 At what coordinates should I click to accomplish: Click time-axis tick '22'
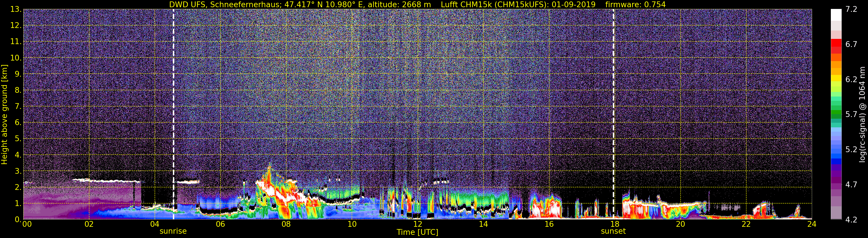pyautogui.click(x=746, y=224)
